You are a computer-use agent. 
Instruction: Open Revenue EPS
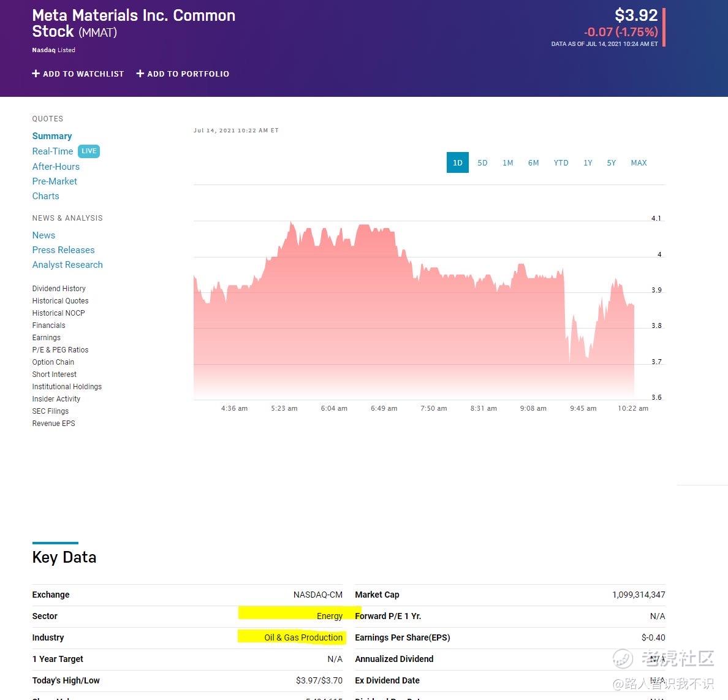pos(53,423)
